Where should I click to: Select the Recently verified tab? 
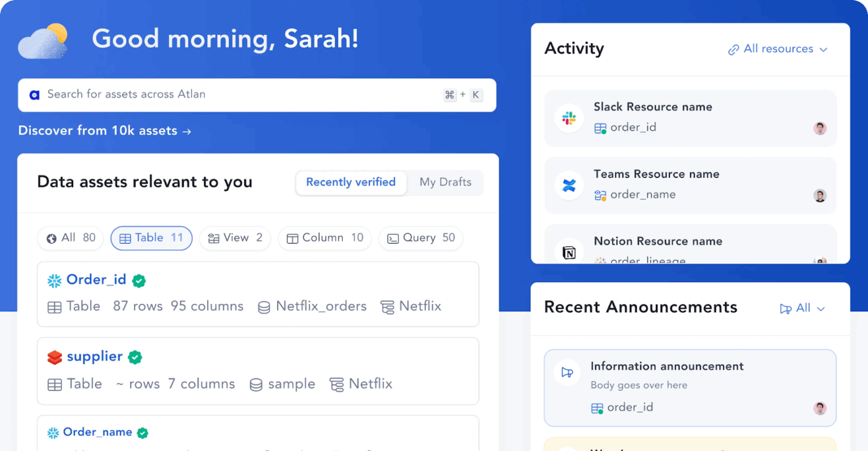click(x=351, y=182)
